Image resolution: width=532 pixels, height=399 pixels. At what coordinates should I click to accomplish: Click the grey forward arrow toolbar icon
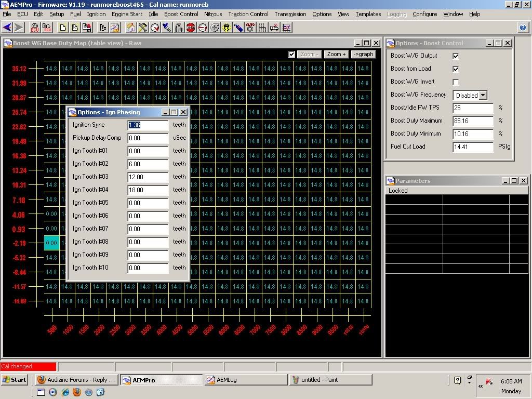coord(19,28)
